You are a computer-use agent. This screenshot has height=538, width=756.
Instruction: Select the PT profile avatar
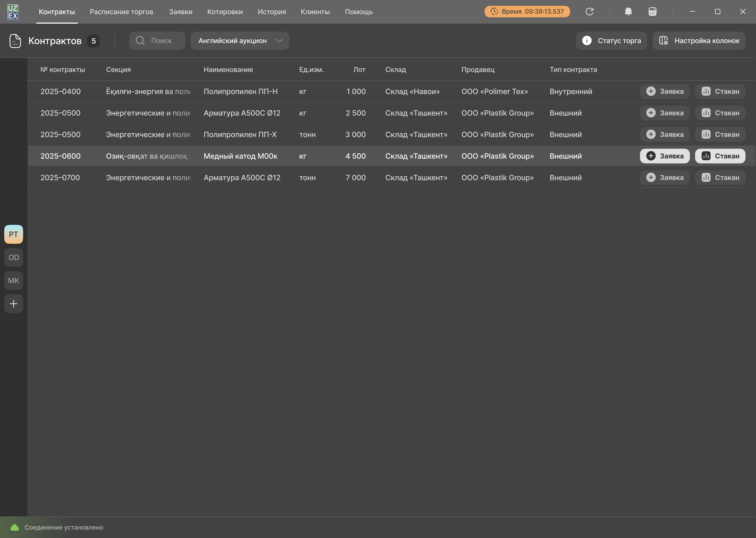point(14,234)
